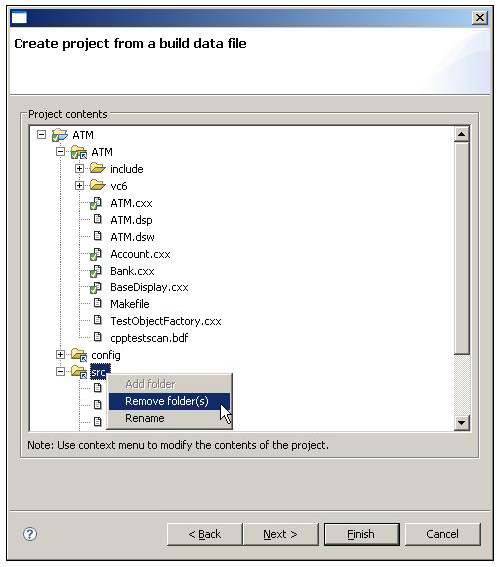Collapse the root ATM project node

tap(42, 135)
